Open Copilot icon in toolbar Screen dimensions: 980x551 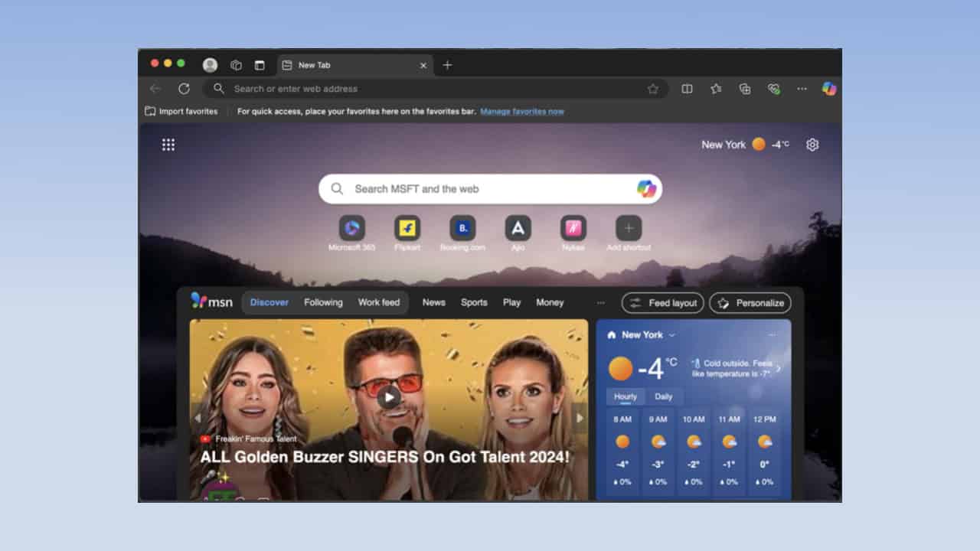(829, 89)
